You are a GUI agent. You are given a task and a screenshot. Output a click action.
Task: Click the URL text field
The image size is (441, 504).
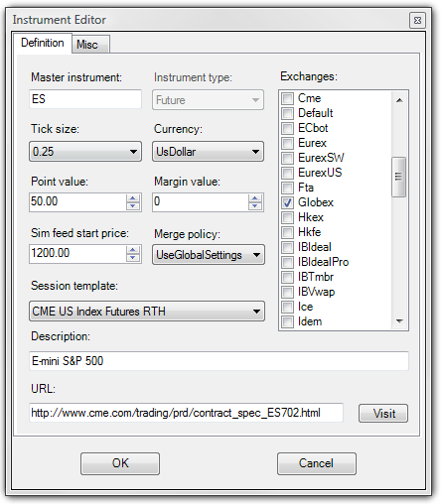pos(186,413)
